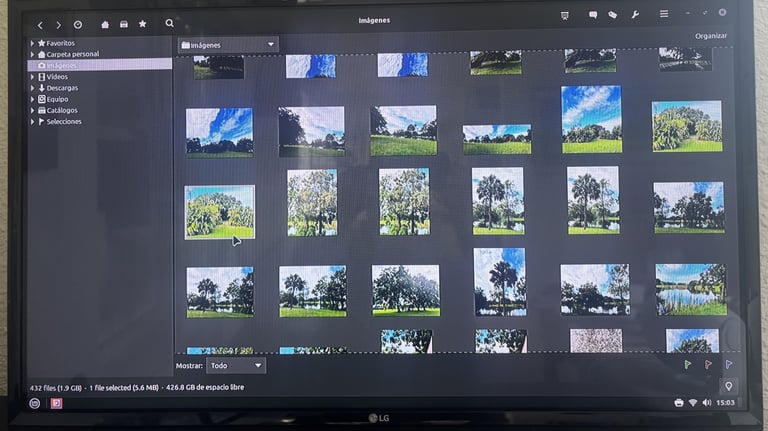Click the 'Mostrar:' label
The height and width of the screenshot is (431, 768).
point(189,366)
